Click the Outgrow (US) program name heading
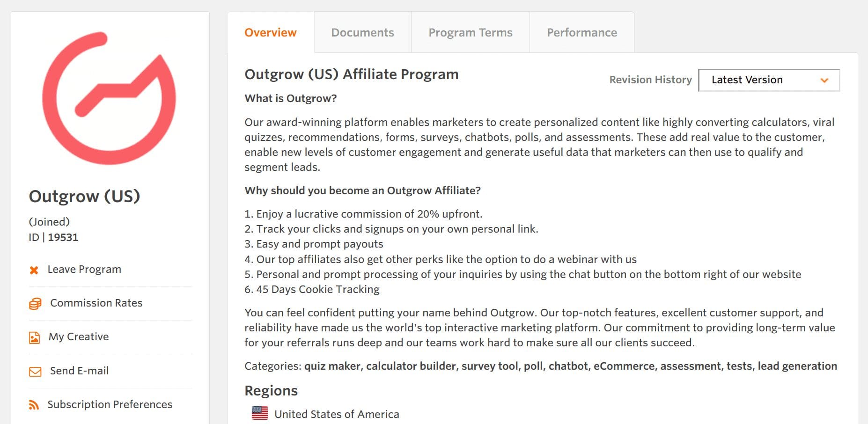The height and width of the screenshot is (424, 868). click(84, 196)
